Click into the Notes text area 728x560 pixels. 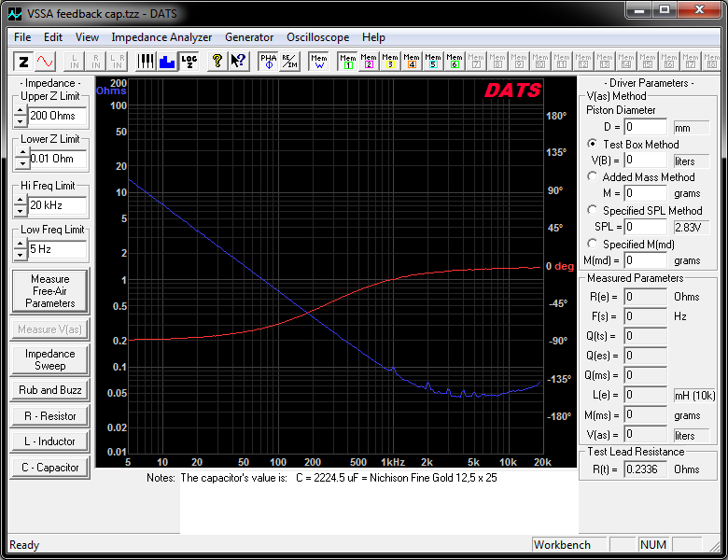[379, 502]
